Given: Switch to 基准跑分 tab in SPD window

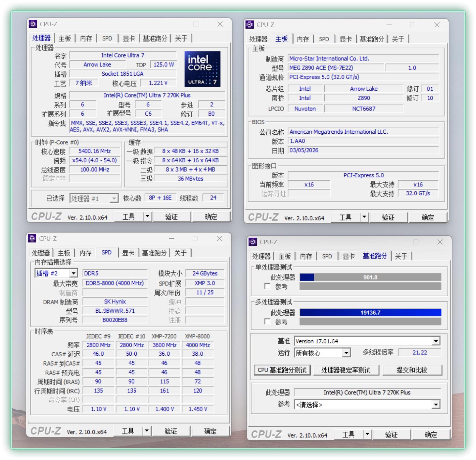Looking at the screenshot, I should [154, 253].
